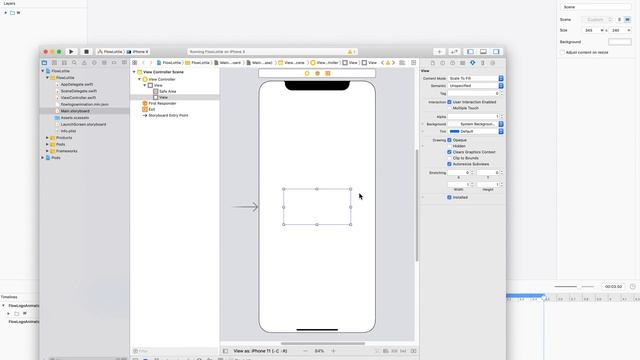Open the File inspector tab
640x360 pixels.
pos(433,63)
